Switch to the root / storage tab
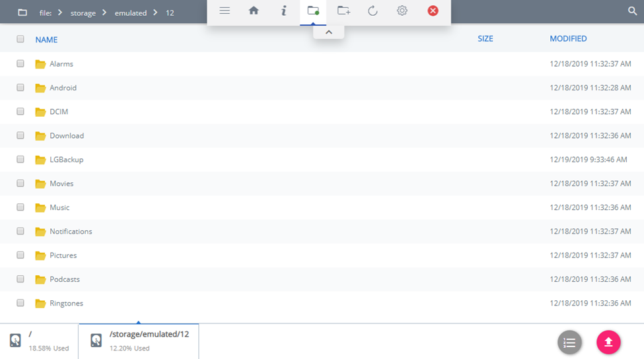This screenshot has width=644, height=359. tap(40, 341)
